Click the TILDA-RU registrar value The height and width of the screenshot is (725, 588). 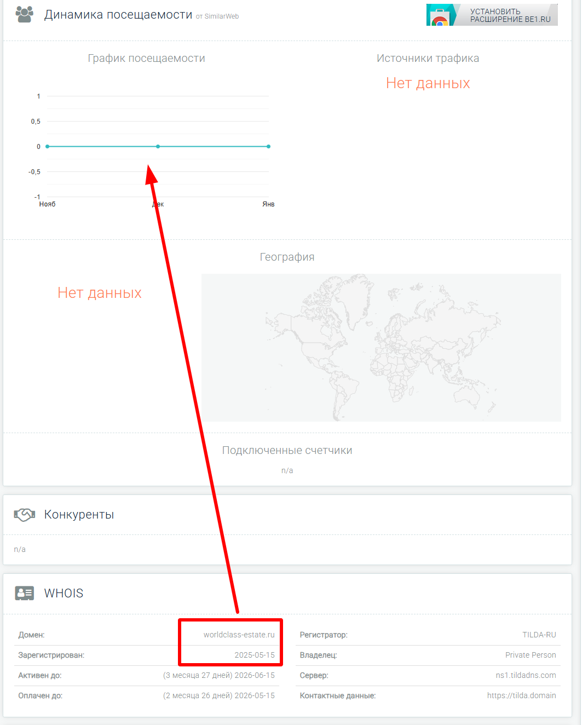pyautogui.click(x=539, y=635)
